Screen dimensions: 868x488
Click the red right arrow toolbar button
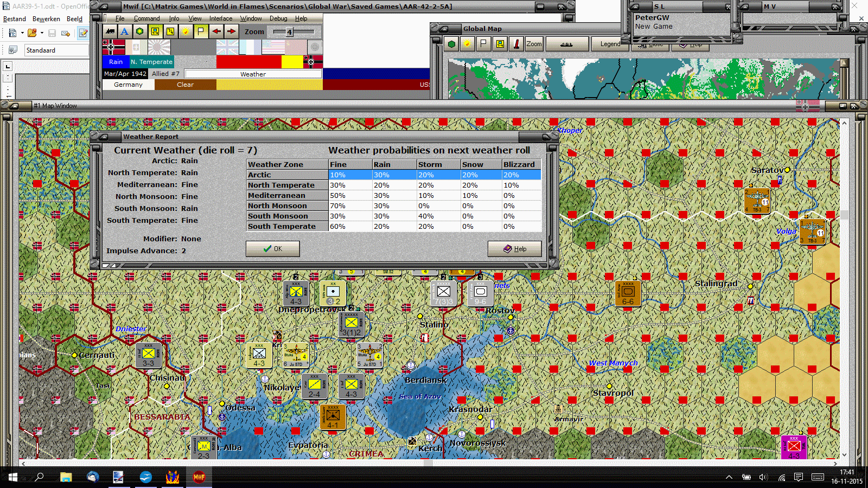(x=231, y=31)
